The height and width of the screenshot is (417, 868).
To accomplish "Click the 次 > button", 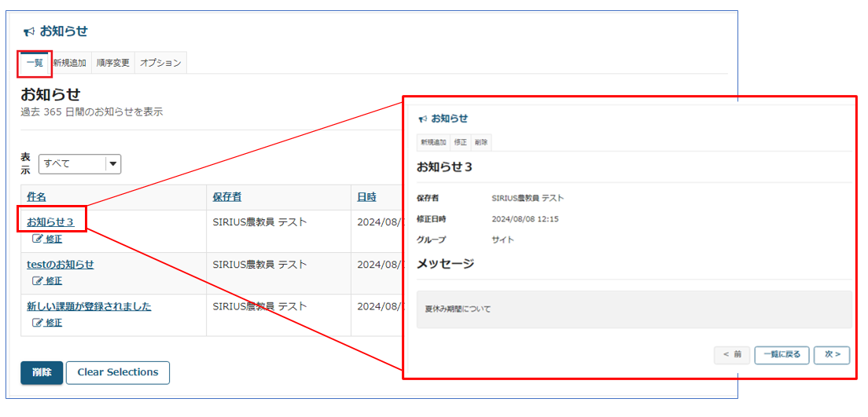I will (832, 355).
